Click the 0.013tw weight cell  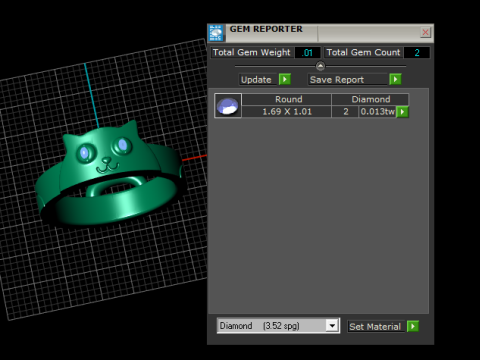tap(377, 112)
